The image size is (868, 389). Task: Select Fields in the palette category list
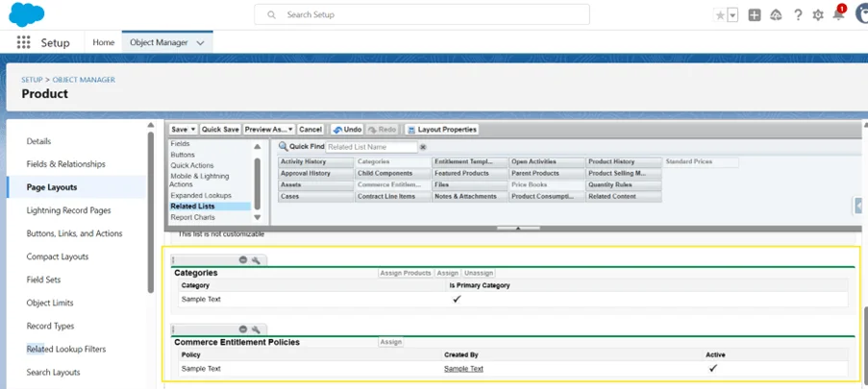[181, 143]
